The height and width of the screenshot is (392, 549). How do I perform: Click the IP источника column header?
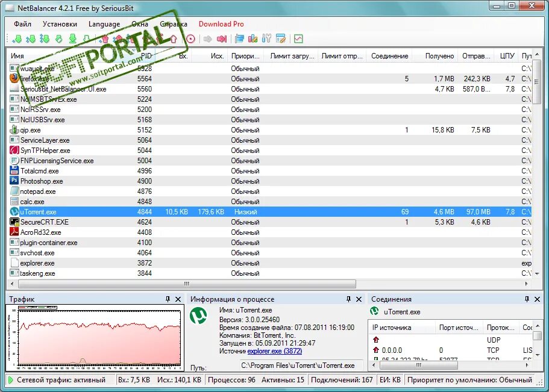[403, 328]
